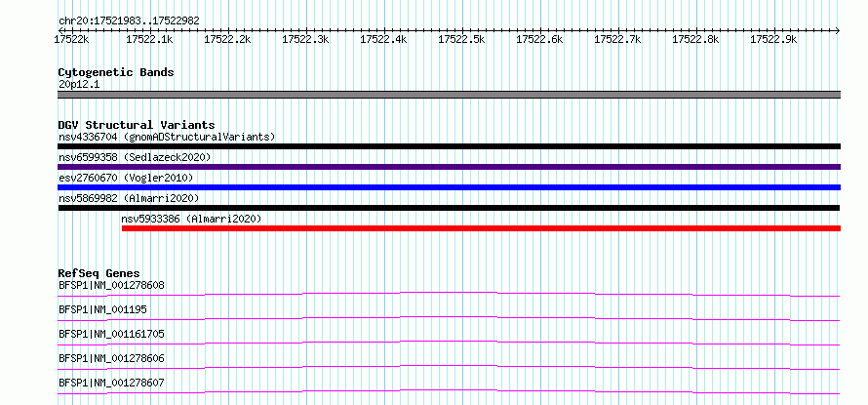Click the 17522k ruler tick label
The width and height of the screenshot is (868, 405).
[x=71, y=40]
